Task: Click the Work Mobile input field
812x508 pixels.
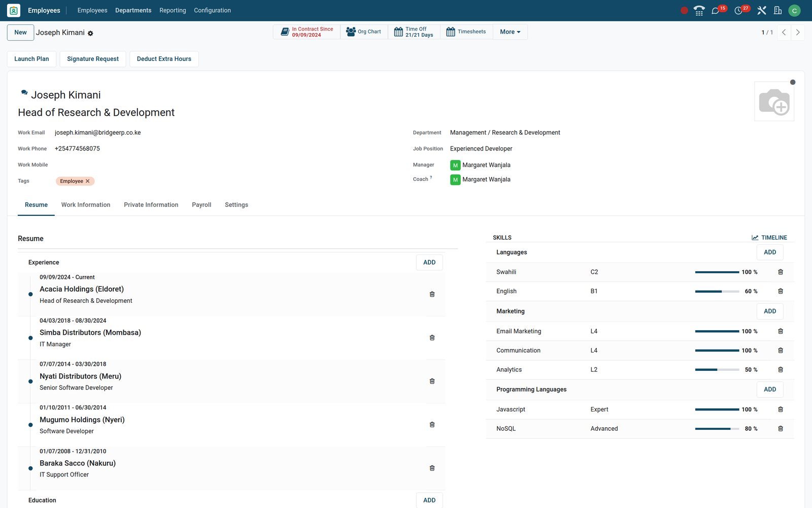Action: (x=223, y=165)
